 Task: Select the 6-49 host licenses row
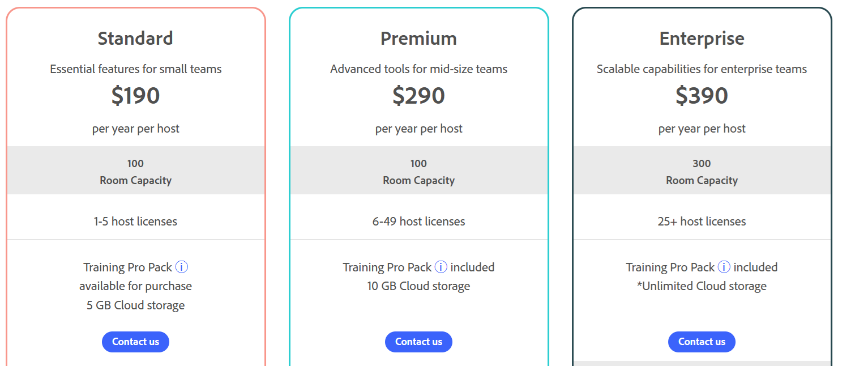point(418,222)
